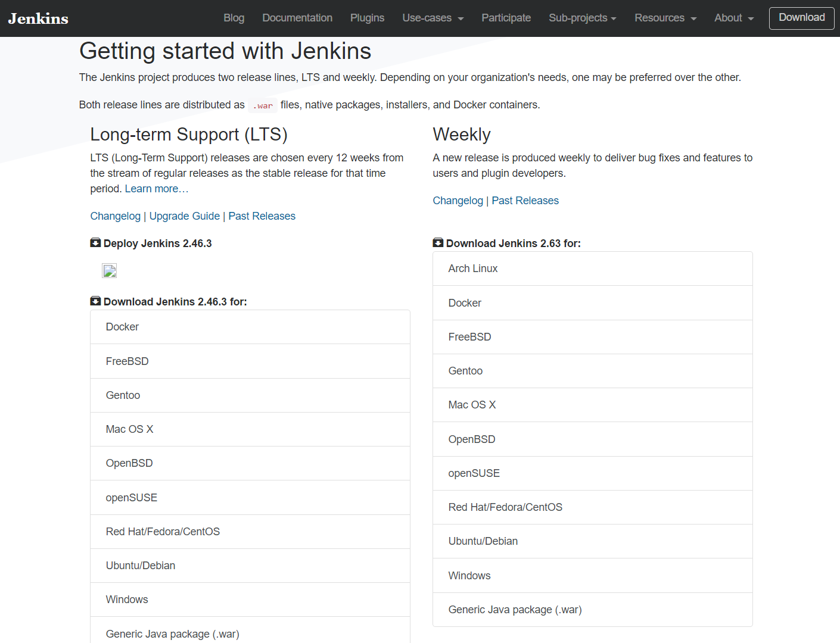840x643 pixels.
Task: Select FreeBSD in the LTS 2.46.3 list
Action: coord(250,361)
